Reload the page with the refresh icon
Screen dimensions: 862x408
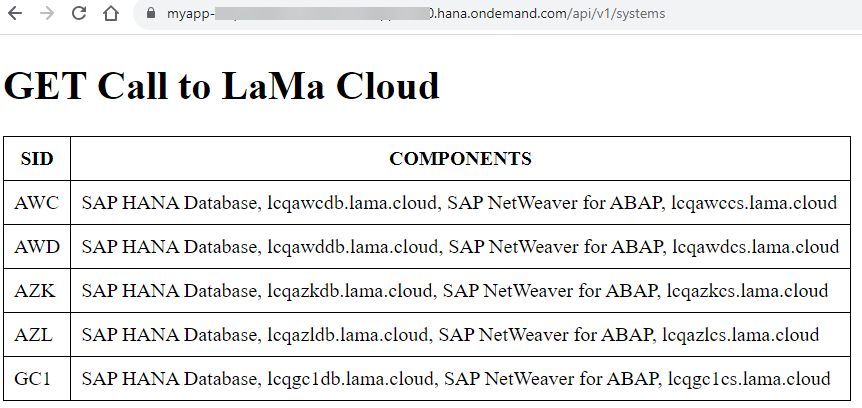point(79,13)
